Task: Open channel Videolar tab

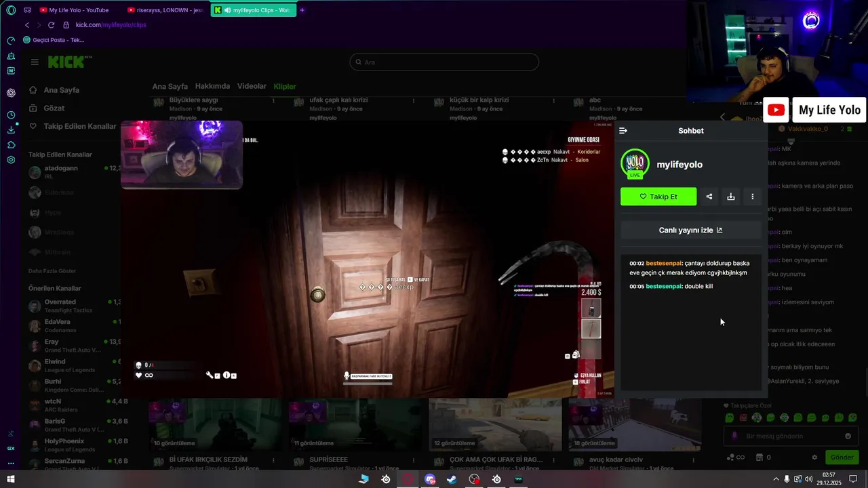Action: [x=252, y=86]
